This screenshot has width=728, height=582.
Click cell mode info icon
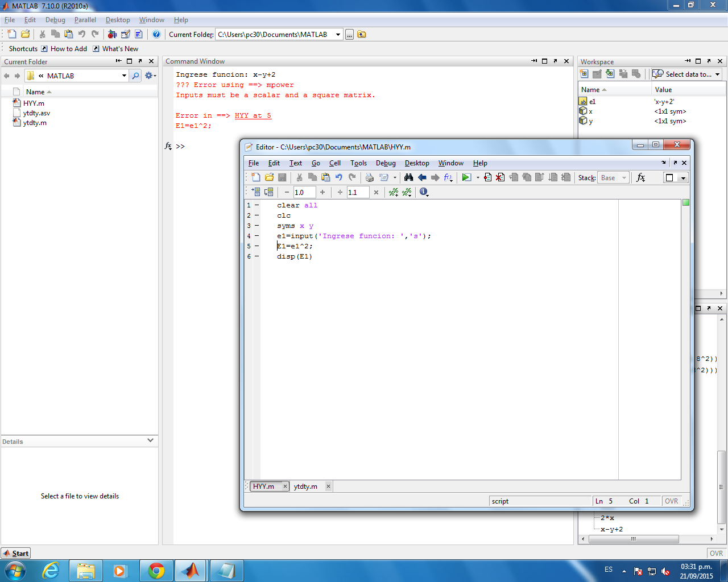(x=424, y=192)
